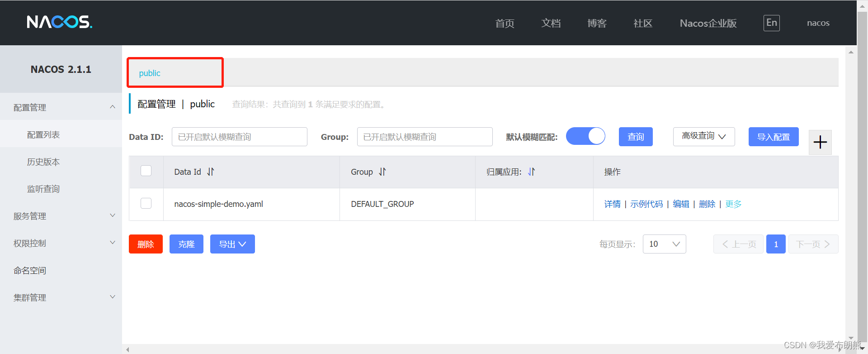This screenshot has height=354, width=868.
Task: Select page 1 in the pagination
Action: [776, 244]
